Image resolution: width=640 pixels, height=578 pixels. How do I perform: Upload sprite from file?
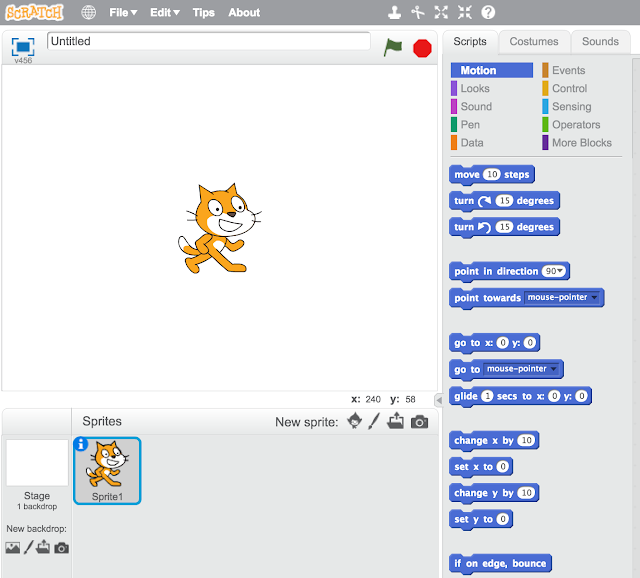396,421
